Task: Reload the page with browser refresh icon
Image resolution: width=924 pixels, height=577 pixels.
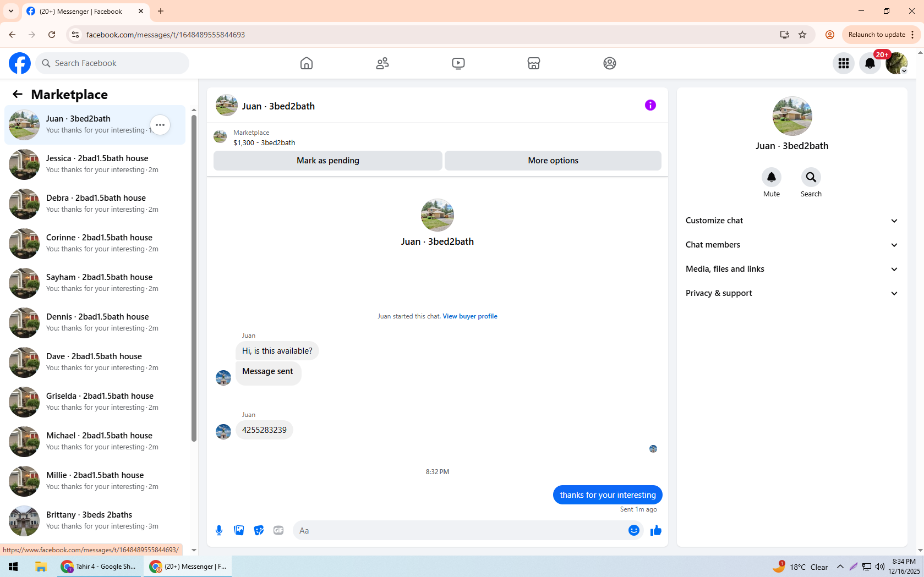Action: pos(52,35)
